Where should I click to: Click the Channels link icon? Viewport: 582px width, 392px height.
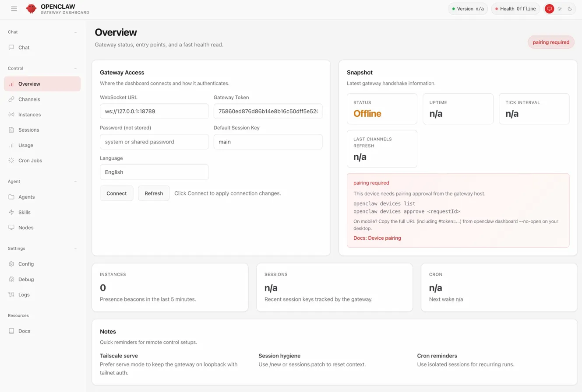tap(11, 99)
